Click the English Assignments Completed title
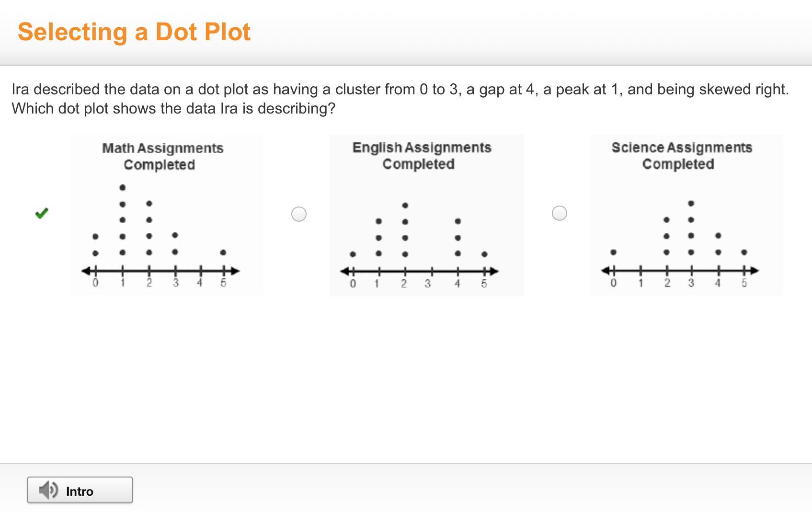The width and height of the screenshot is (812, 512). 421,156
